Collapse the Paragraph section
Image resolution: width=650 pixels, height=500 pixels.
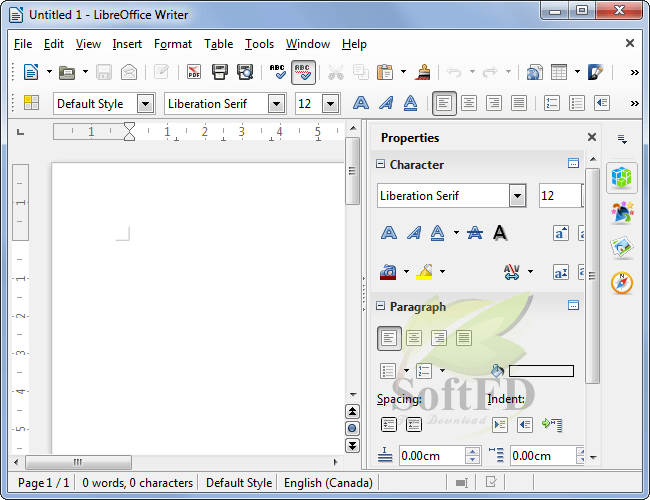click(380, 306)
